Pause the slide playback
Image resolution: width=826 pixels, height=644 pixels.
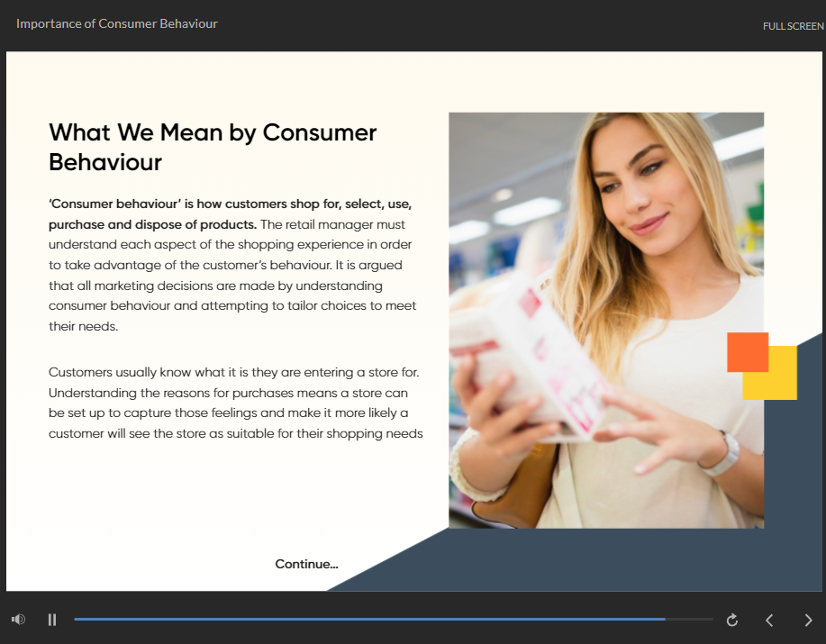coord(52,620)
